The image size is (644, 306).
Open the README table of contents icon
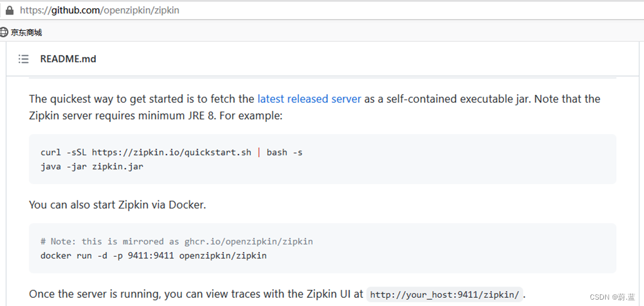click(23, 59)
